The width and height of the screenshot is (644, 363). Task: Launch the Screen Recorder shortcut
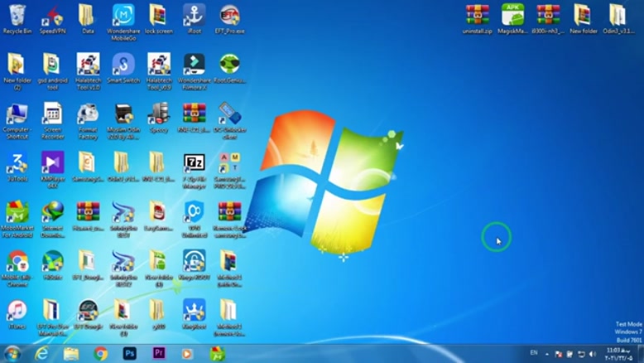53,121
